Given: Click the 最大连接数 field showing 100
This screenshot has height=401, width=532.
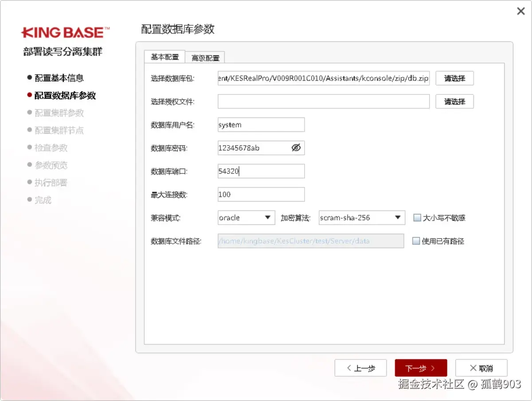Looking at the screenshot, I should (x=261, y=194).
